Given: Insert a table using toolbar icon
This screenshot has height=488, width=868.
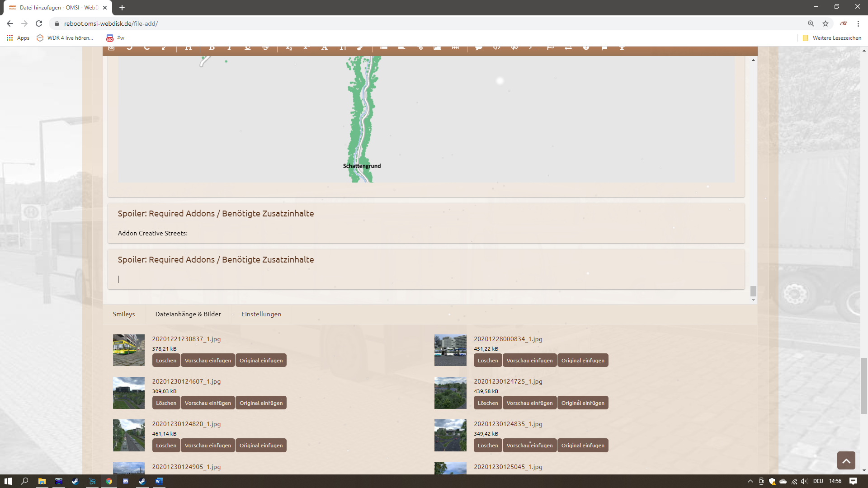Looking at the screenshot, I should [x=455, y=47].
